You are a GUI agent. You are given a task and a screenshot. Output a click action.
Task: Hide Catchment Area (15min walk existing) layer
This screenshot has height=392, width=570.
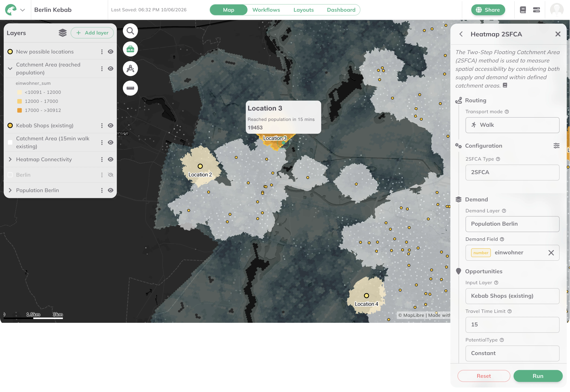pyautogui.click(x=111, y=143)
